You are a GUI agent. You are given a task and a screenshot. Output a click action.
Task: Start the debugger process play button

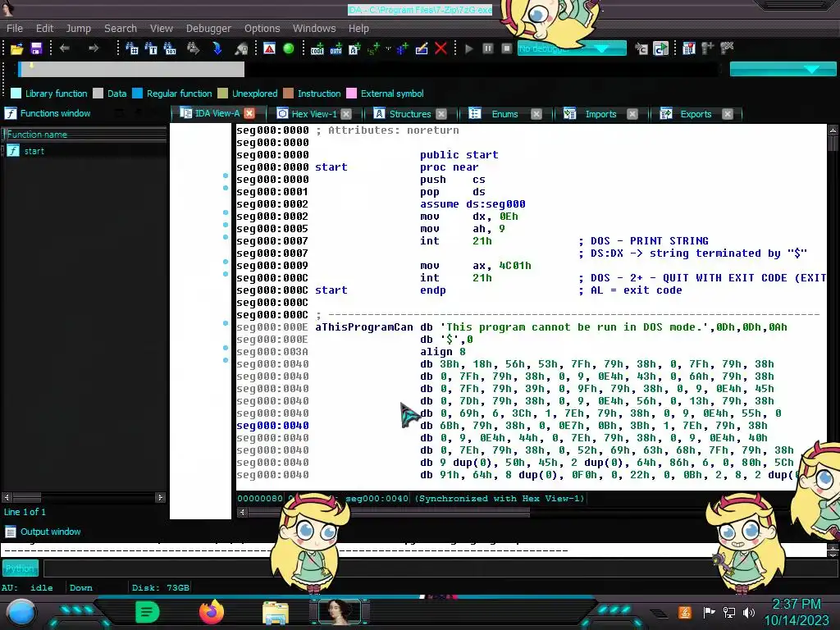tap(469, 48)
